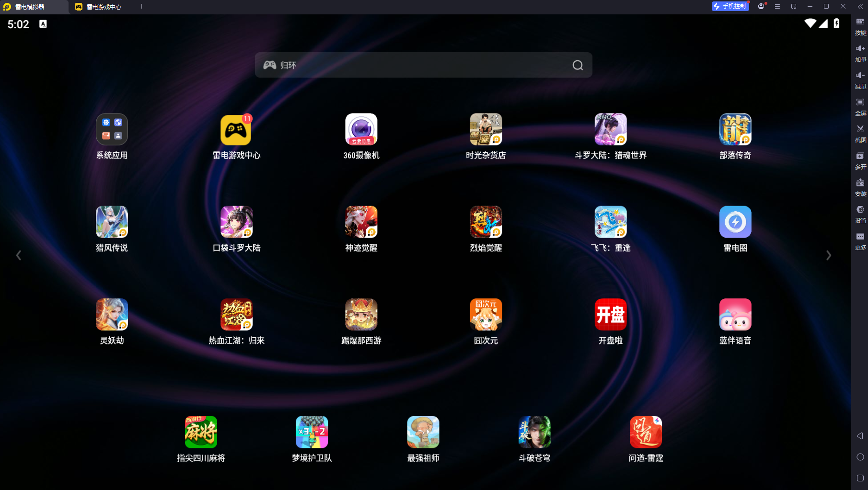Launch 口袋斗罗大陆 game
Screen dimensions: 868x490
(x=236, y=222)
